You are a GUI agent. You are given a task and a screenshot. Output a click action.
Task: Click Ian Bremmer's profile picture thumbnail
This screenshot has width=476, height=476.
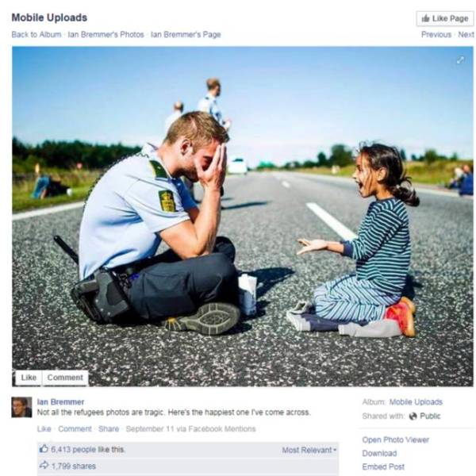pos(21,407)
